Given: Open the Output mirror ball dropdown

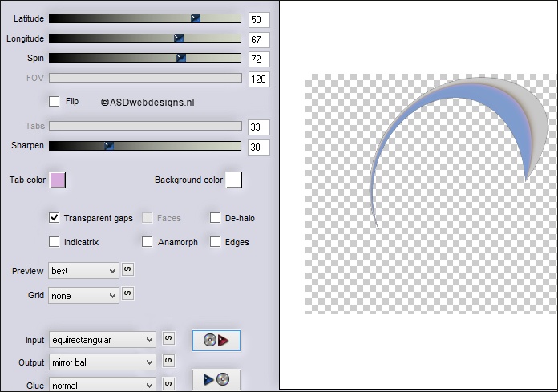Looking at the screenshot, I should point(103,362).
